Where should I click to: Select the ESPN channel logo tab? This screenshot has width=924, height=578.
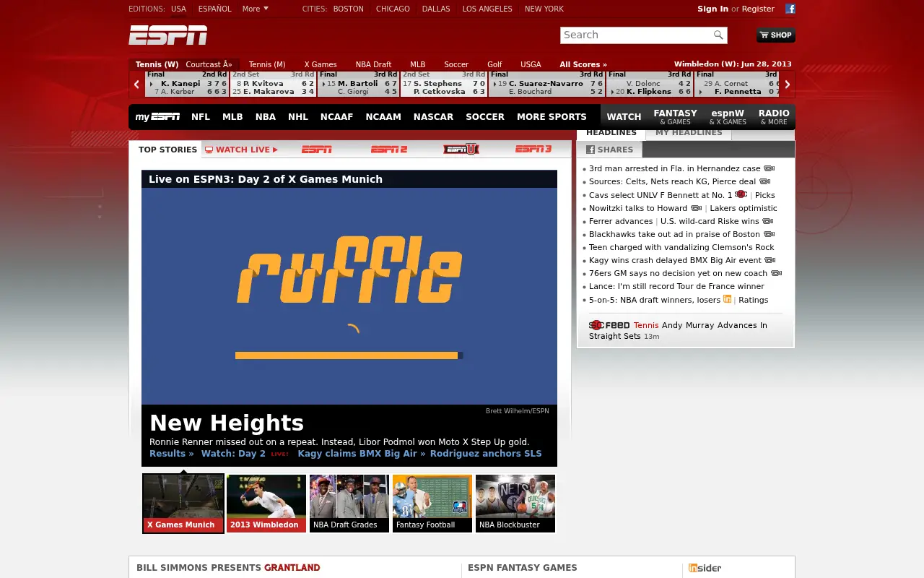317,150
